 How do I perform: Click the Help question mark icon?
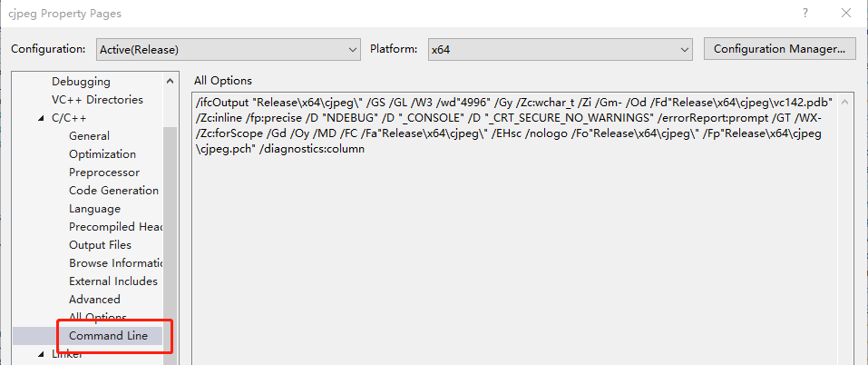pyautogui.click(x=805, y=14)
